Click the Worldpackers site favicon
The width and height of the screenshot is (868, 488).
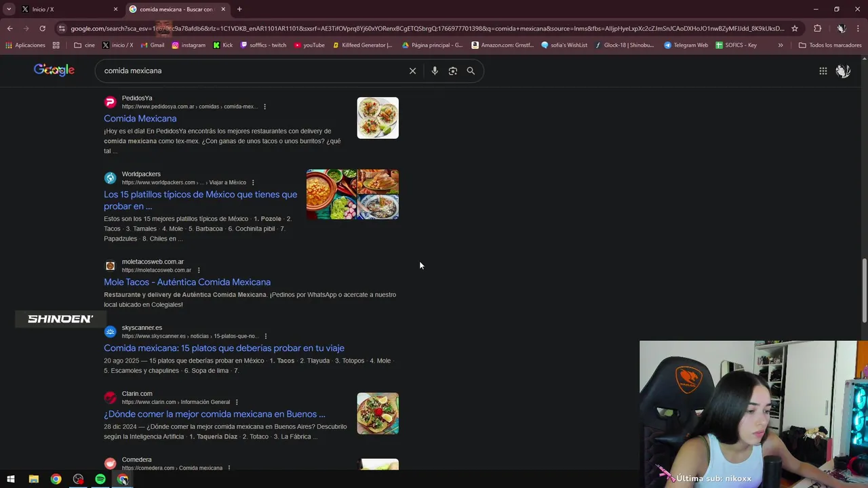pos(110,178)
